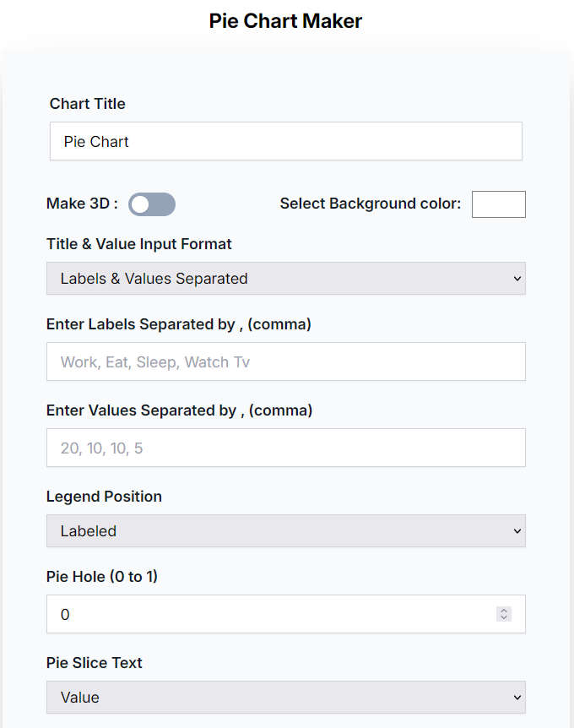The image size is (574, 728).
Task: Click the Pie Chart Maker heading
Action: point(285,21)
